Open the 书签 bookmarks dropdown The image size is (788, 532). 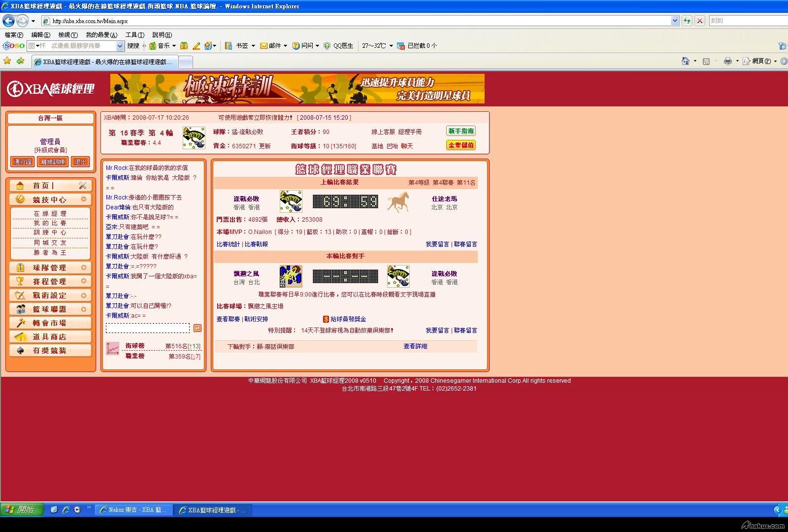[253, 46]
